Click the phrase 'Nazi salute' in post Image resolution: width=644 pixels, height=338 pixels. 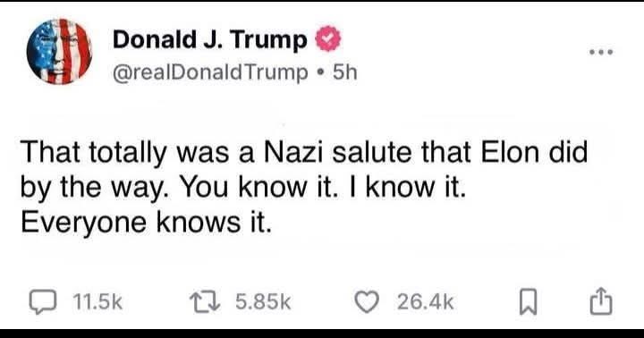point(338,151)
